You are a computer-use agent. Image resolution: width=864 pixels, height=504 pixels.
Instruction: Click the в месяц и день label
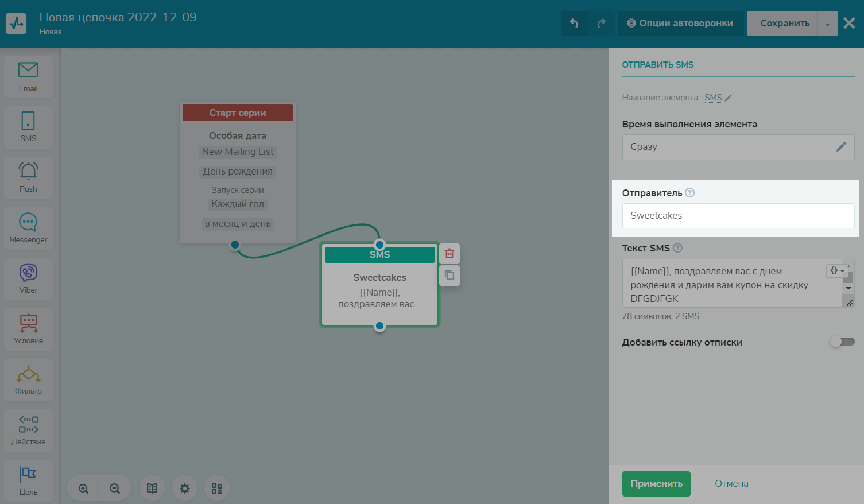point(238,224)
